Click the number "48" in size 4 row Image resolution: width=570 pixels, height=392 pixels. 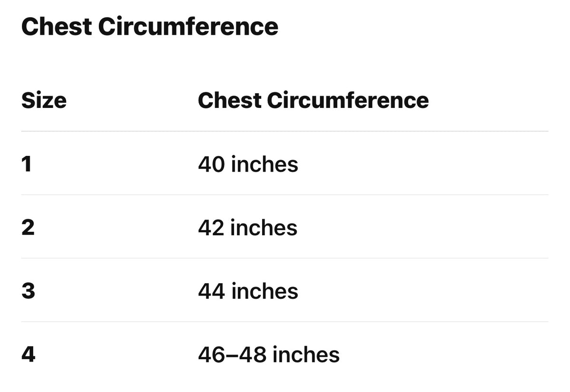(x=252, y=355)
